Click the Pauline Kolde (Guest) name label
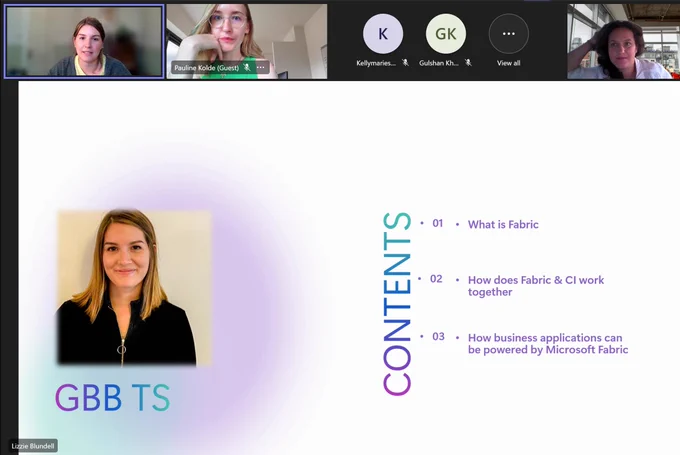Screen dimensions: 680x455 pos(206,68)
